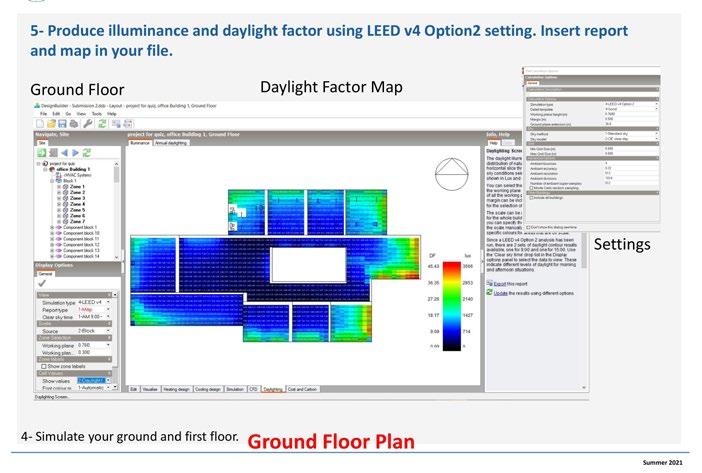Switch to the Heating design bottom tab

click(x=176, y=389)
